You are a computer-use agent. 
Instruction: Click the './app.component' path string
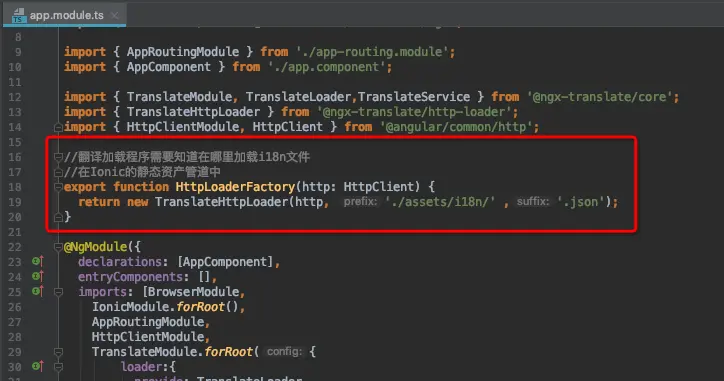click(x=327, y=67)
